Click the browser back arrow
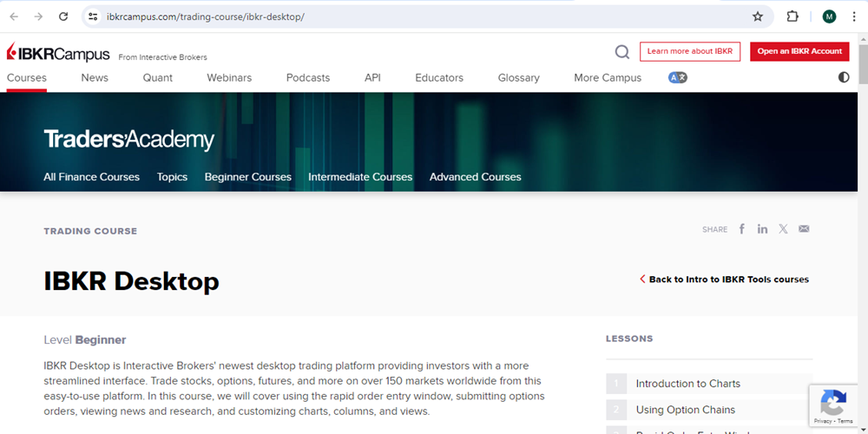 coord(14,16)
